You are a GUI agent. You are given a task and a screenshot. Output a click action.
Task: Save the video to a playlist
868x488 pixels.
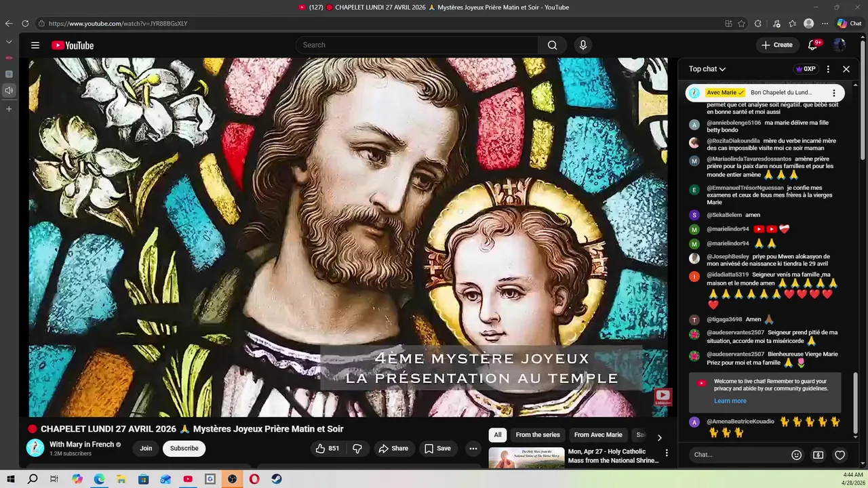pos(437,449)
